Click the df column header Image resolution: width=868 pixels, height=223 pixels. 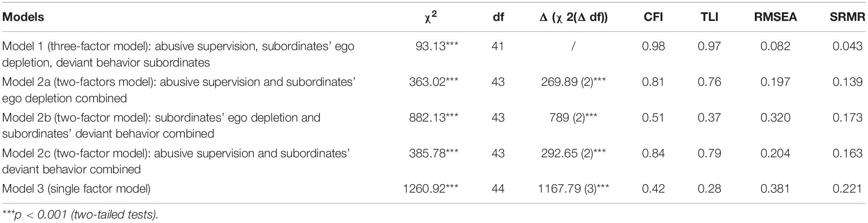click(x=498, y=17)
